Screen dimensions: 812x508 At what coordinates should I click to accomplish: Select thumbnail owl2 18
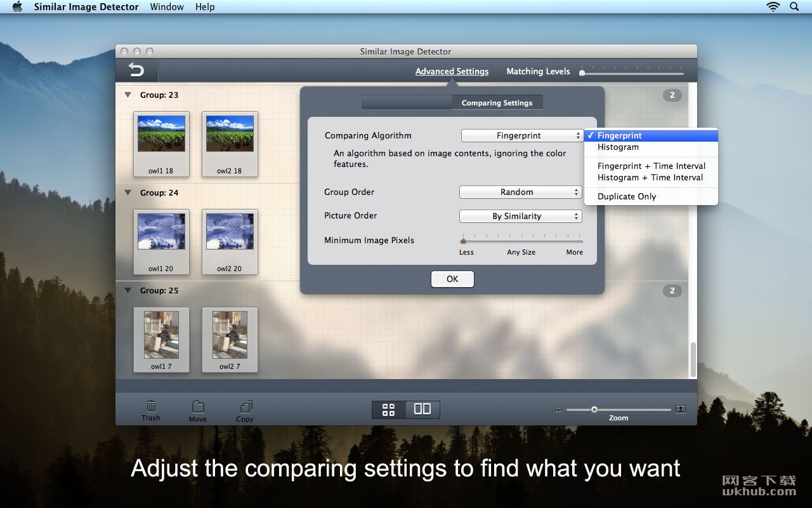(230, 144)
